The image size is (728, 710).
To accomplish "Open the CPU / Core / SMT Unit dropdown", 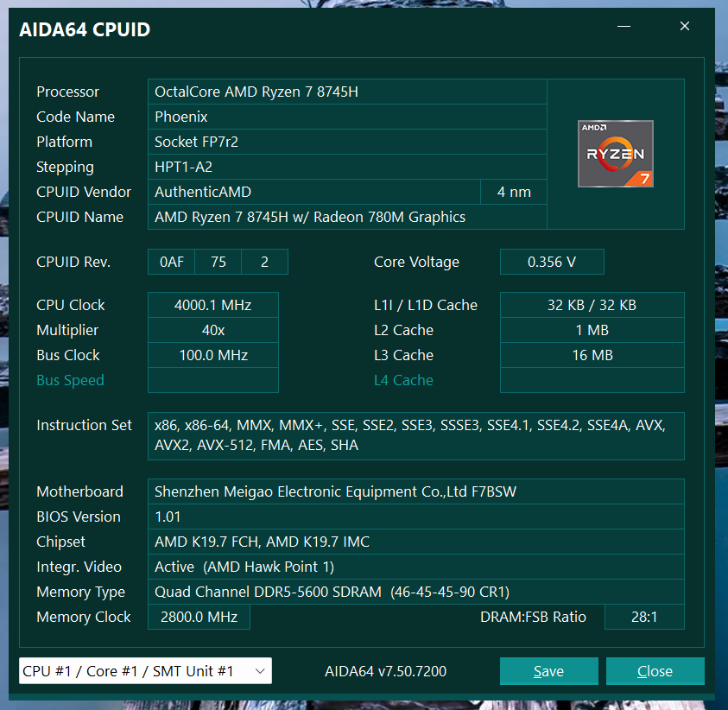I will tap(145, 670).
